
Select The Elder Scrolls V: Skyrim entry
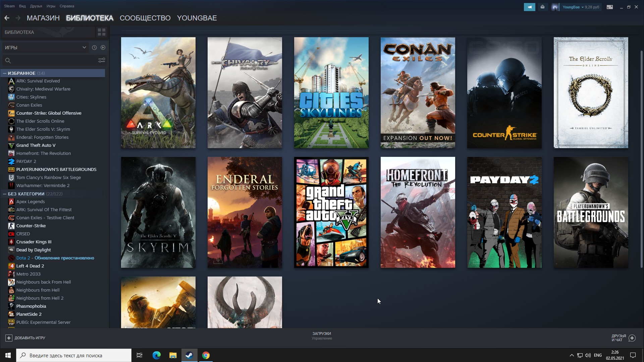pos(43,129)
